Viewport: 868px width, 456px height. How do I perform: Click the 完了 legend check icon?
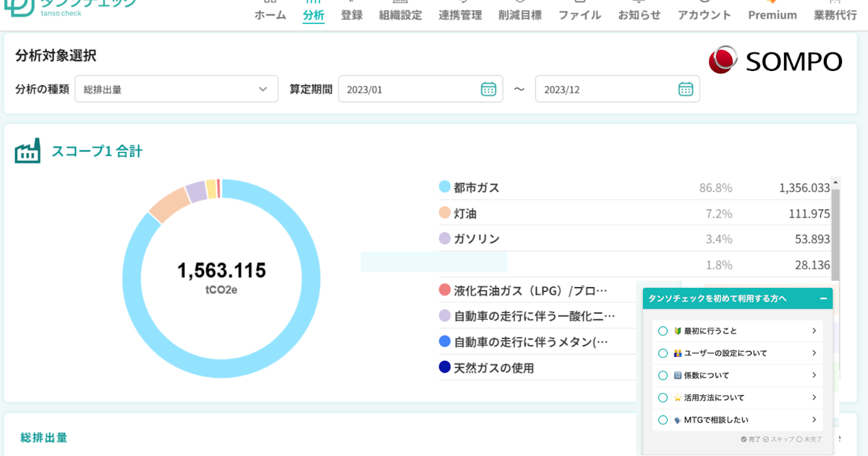coord(744,439)
